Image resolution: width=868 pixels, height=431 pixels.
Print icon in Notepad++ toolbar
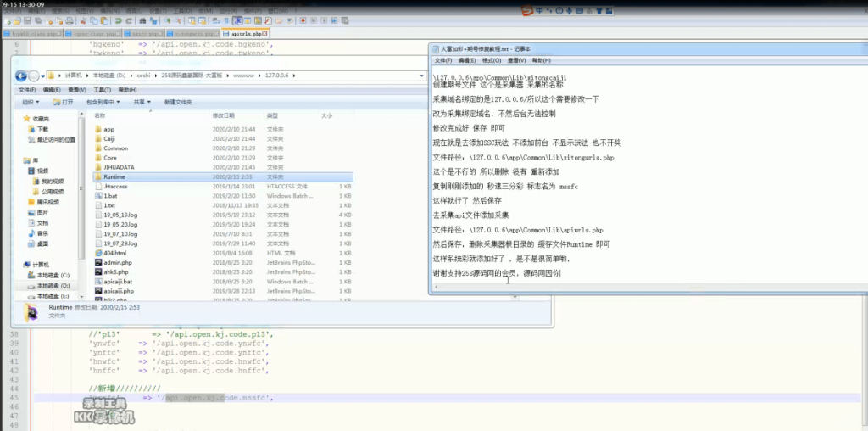pyautogui.click(x=70, y=20)
